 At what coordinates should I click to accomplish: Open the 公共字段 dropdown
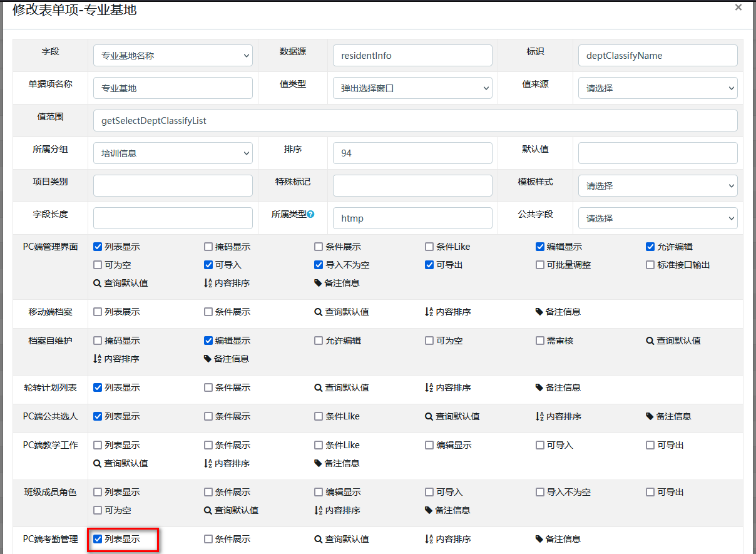(658, 218)
